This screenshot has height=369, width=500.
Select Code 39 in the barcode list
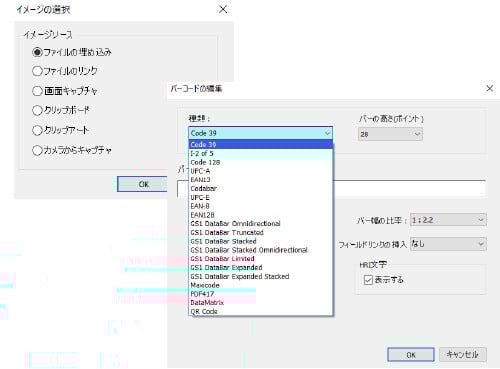(x=261, y=144)
